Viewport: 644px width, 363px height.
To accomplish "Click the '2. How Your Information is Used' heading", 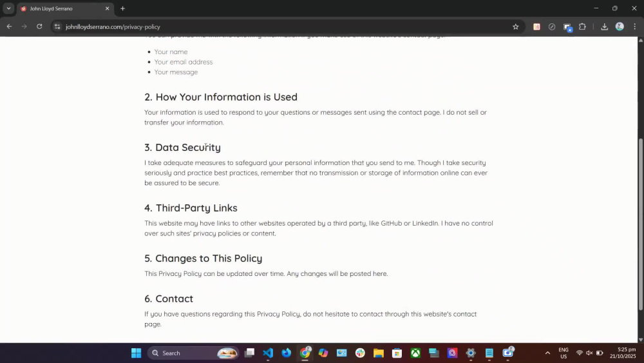I will click(x=220, y=97).
